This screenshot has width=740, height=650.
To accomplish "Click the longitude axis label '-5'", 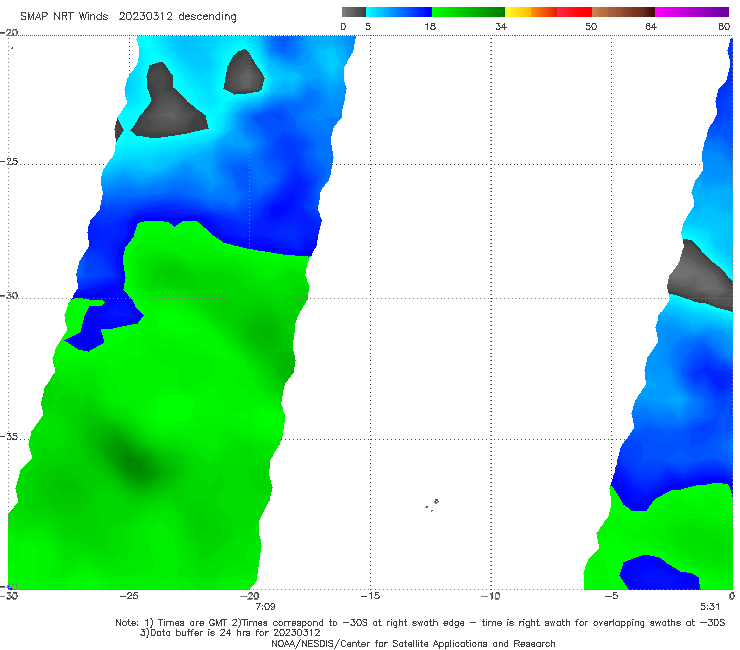I will [611, 596].
